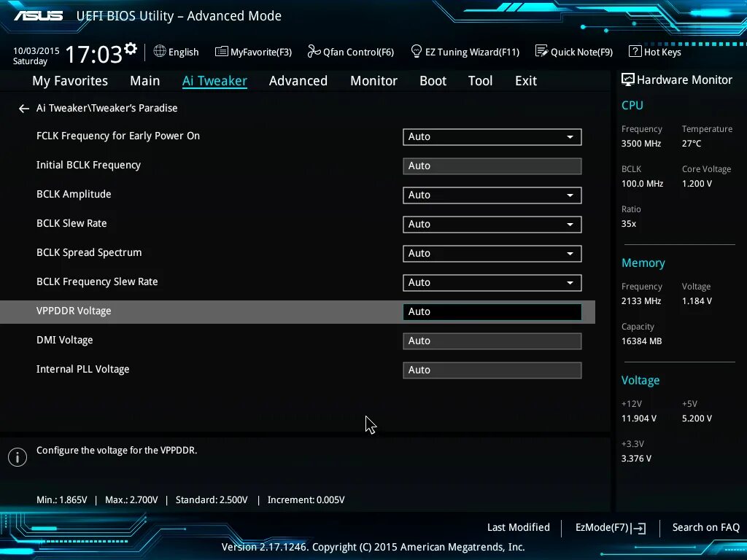Click Memory Frequency 2133 MHz value
This screenshot has width=747, height=560.
click(x=640, y=301)
